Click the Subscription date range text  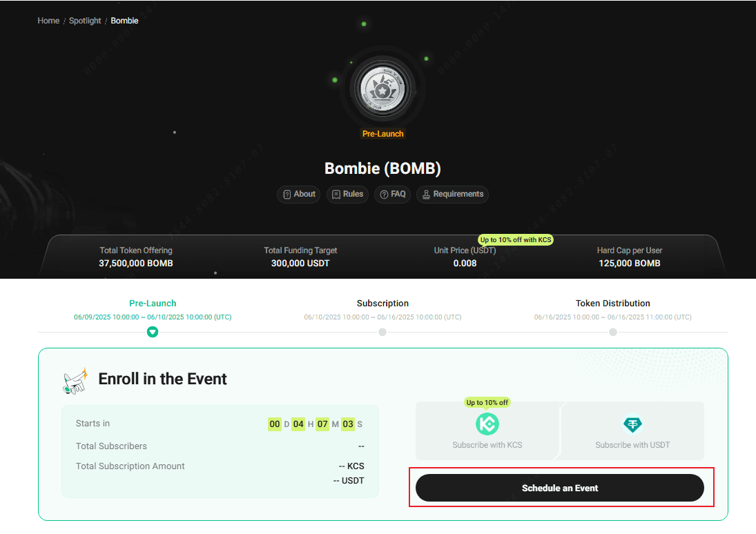382,317
